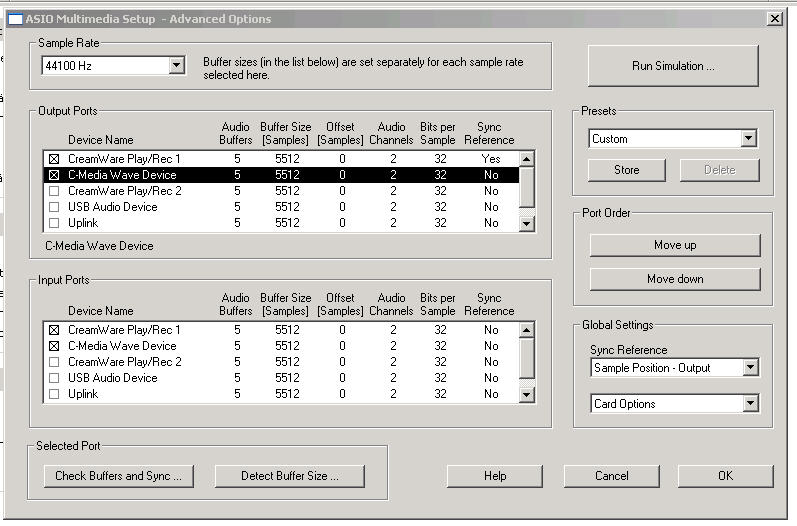Open the Sample Rate 44100 Hz dropdown

176,66
